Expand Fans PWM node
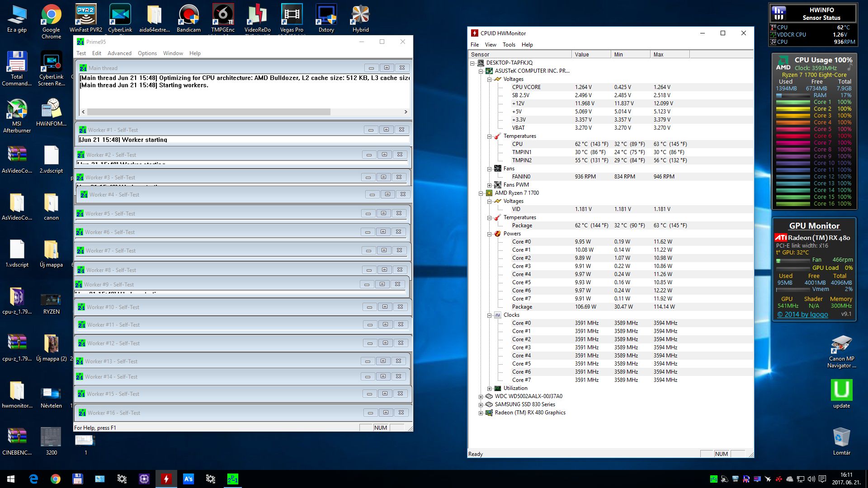The image size is (868, 488). pyautogui.click(x=489, y=185)
